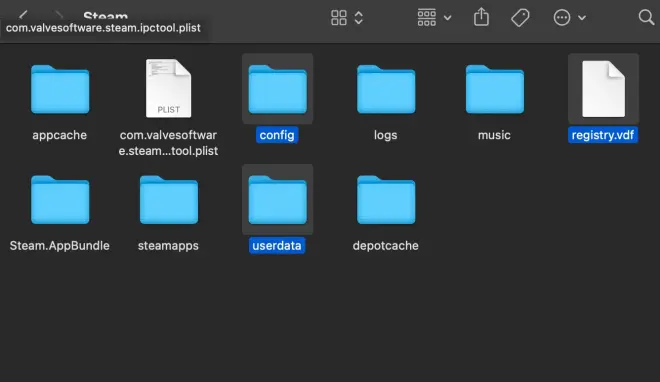Click the 'com.valvesoftware.steam...tool.plist' file name
660x382 pixels.
click(x=168, y=143)
